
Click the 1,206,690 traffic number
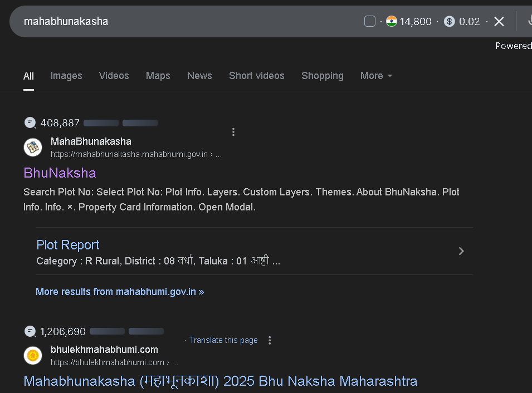click(x=63, y=331)
